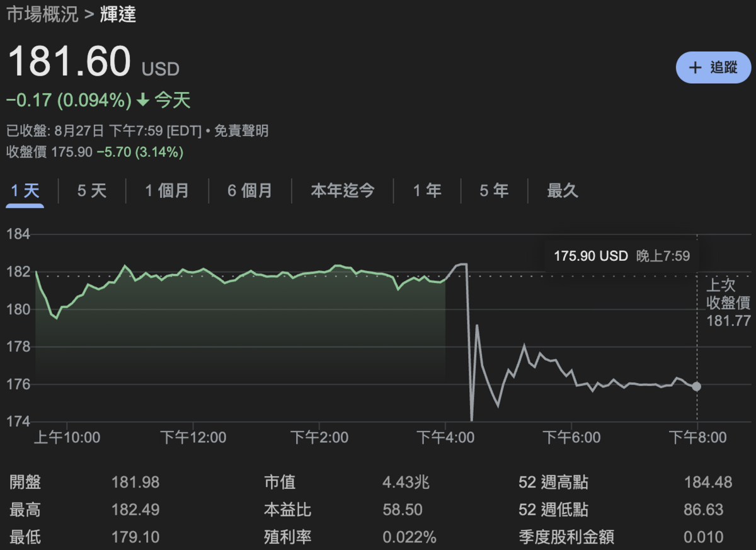The height and width of the screenshot is (550, 756).
Task: Show the 5 年 chart range
Action: [494, 190]
